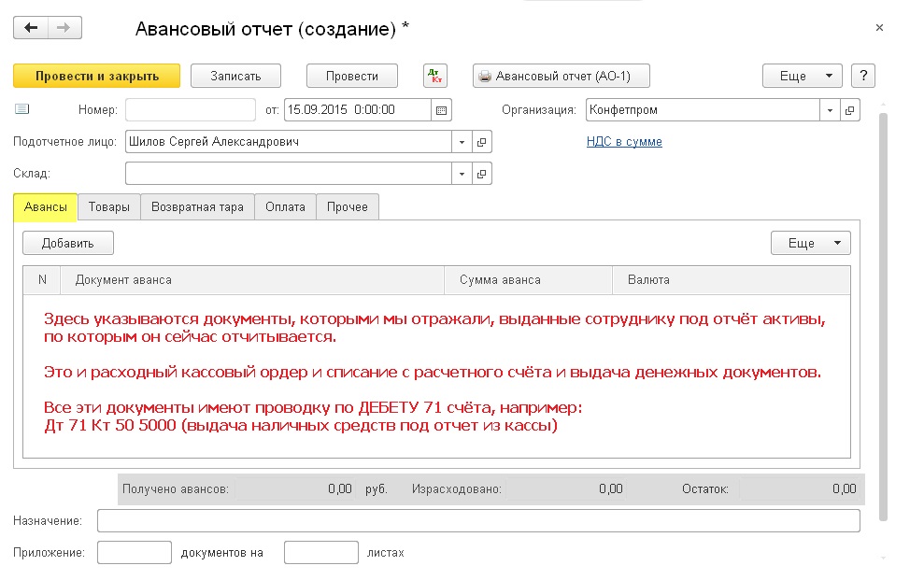Screen dimensions: 924x580
Task: Focus the Номер input field
Action: 191,110
